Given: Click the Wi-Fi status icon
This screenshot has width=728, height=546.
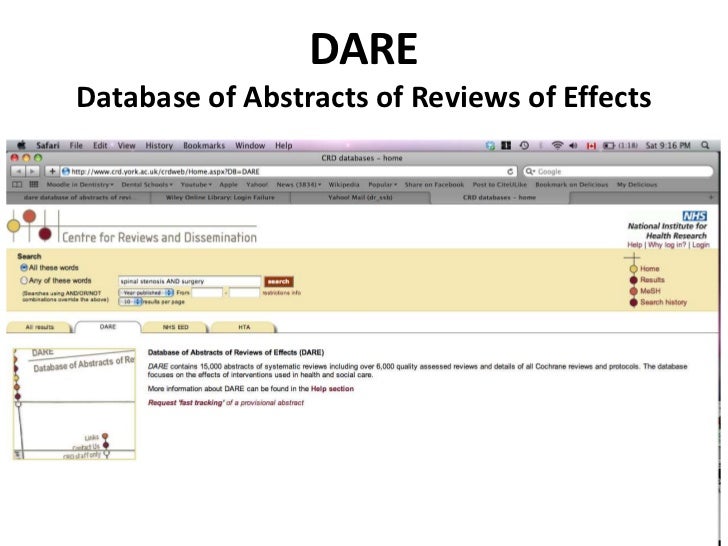Looking at the screenshot, I should [x=557, y=145].
